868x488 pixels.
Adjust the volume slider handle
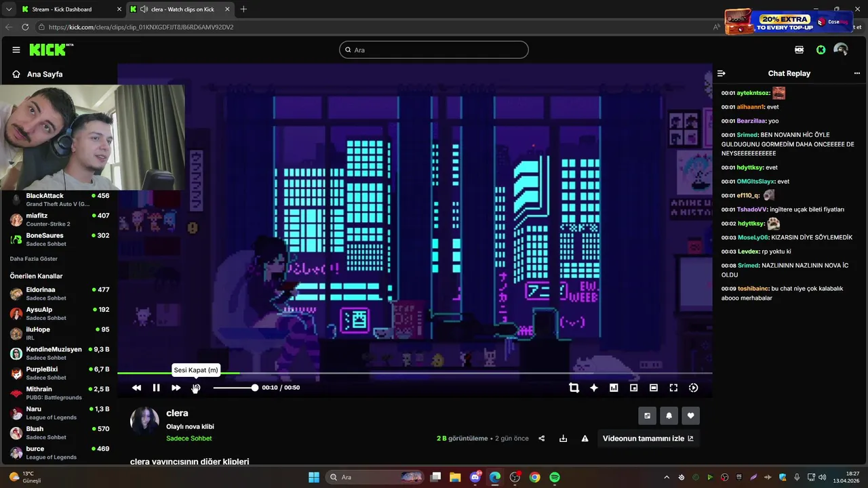[x=255, y=388]
